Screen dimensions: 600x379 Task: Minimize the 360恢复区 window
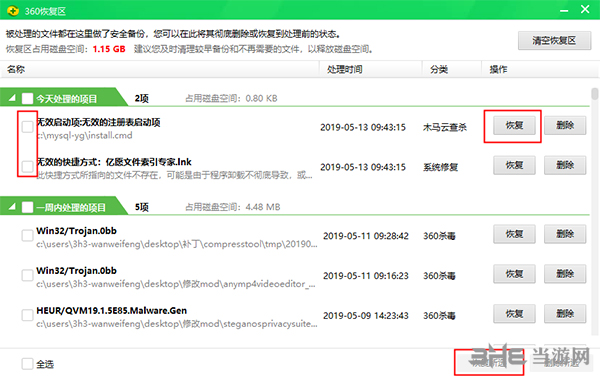pyautogui.click(x=564, y=10)
